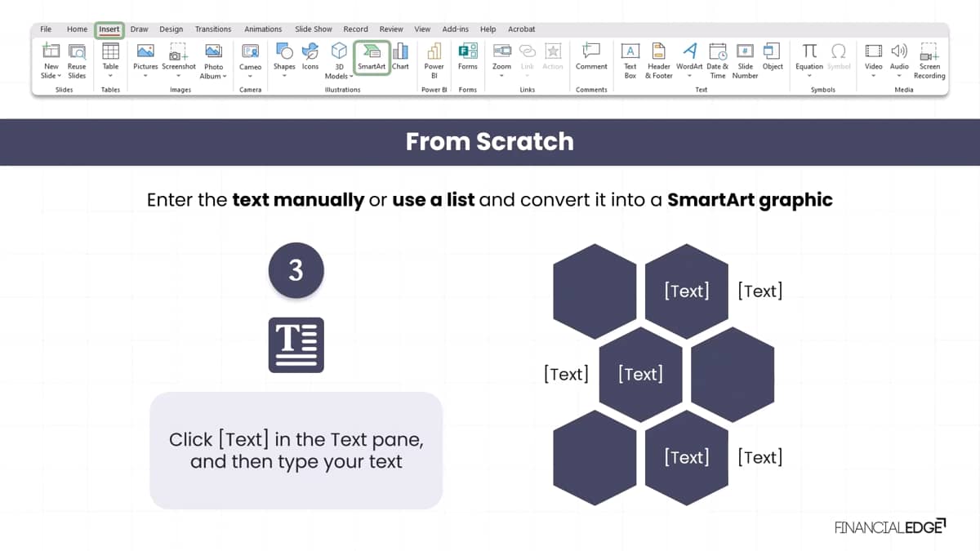
Task: Open the Slide Show tab
Action: point(314,29)
